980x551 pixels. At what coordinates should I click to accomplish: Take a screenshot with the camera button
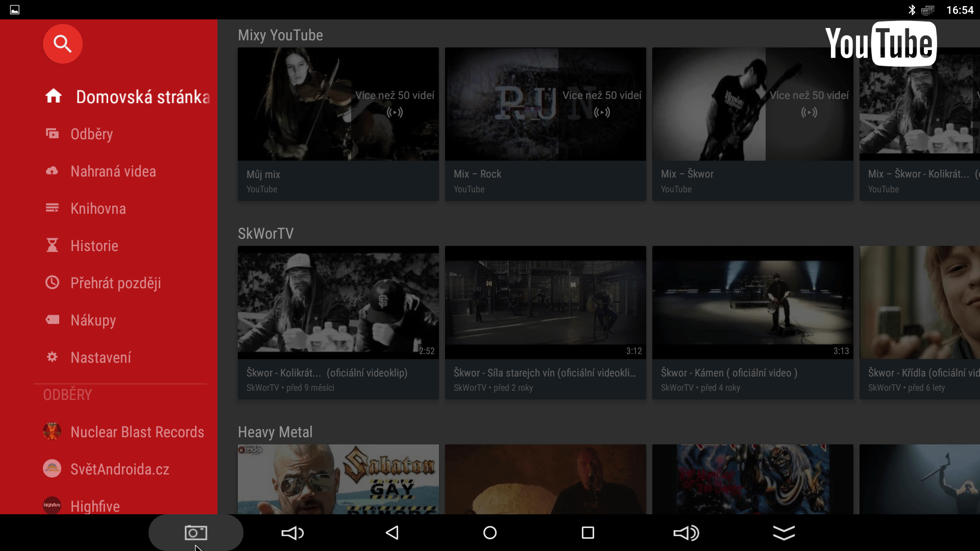[x=196, y=533]
